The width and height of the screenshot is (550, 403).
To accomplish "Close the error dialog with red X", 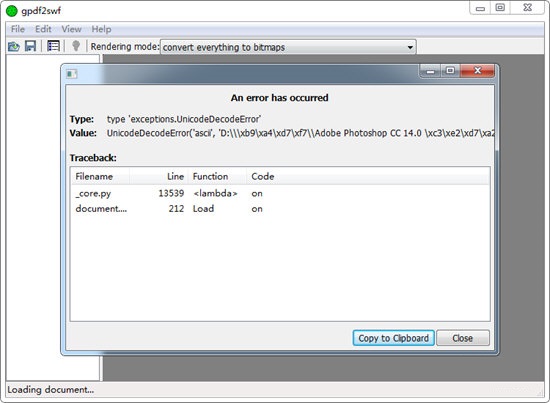I will pos(477,71).
